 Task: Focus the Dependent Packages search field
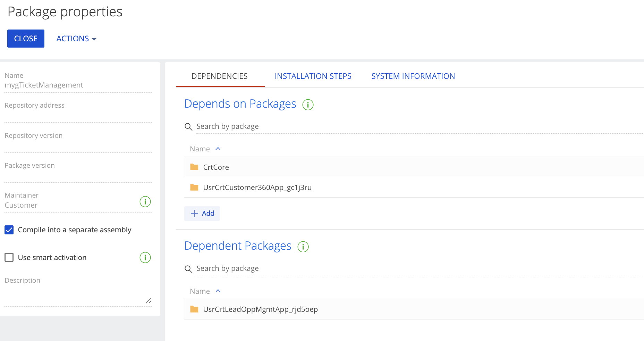pos(416,268)
